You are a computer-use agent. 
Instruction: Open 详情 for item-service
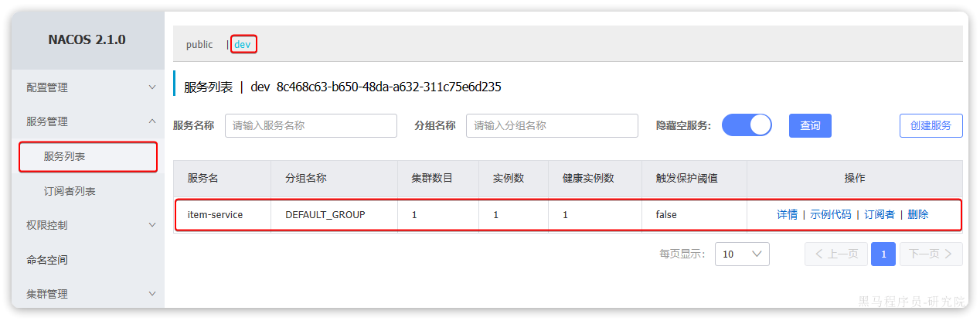click(787, 214)
